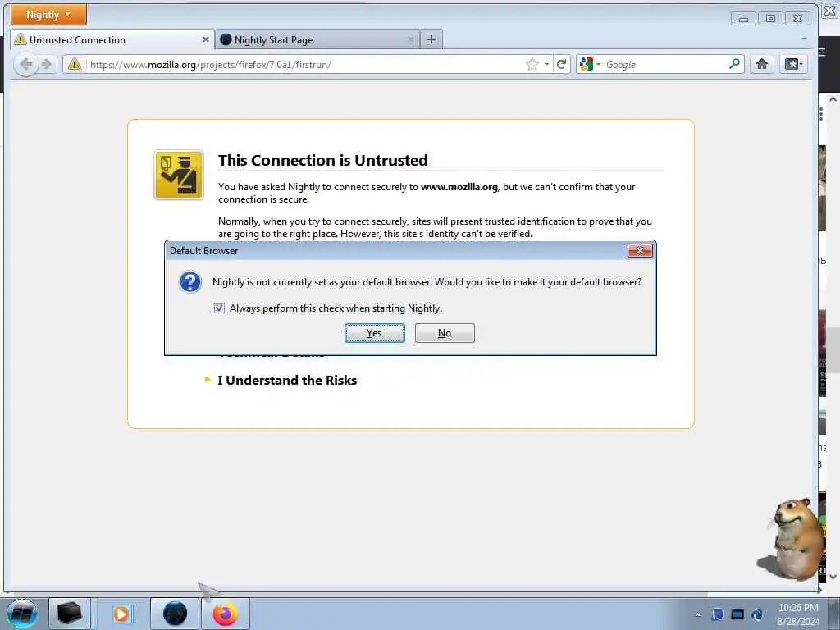The height and width of the screenshot is (630, 840).
Task: Maximize the Nightly browser window
Action: click(x=770, y=19)
